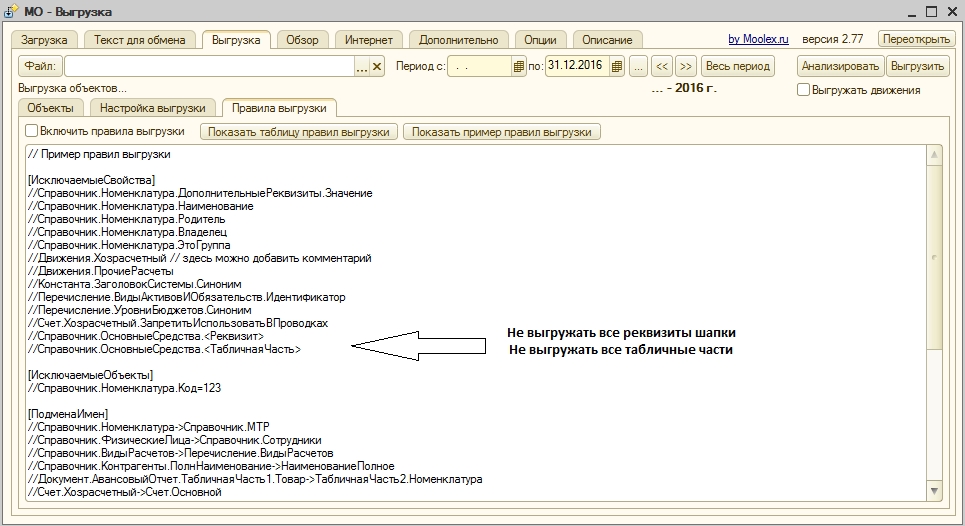Switch to the Объекты subtab
The image size is (965, 526).
(x=50, y=108)
